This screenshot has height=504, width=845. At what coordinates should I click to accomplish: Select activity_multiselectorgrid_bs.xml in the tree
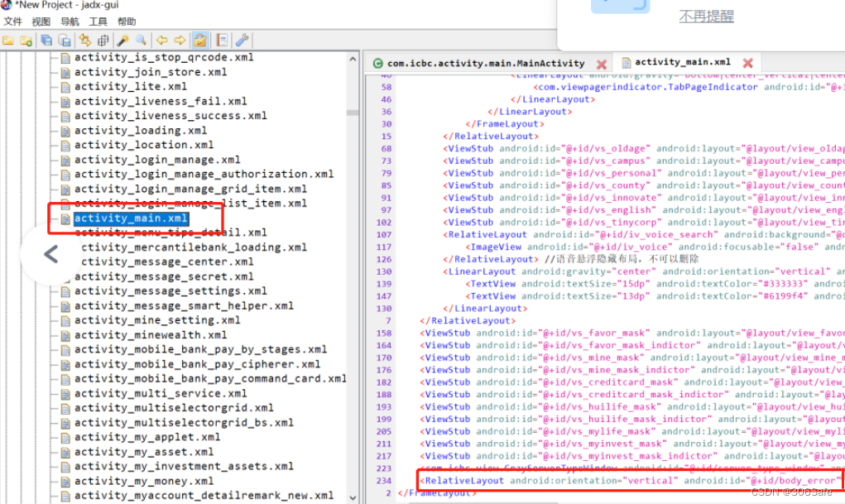click(x=184, y=423)
